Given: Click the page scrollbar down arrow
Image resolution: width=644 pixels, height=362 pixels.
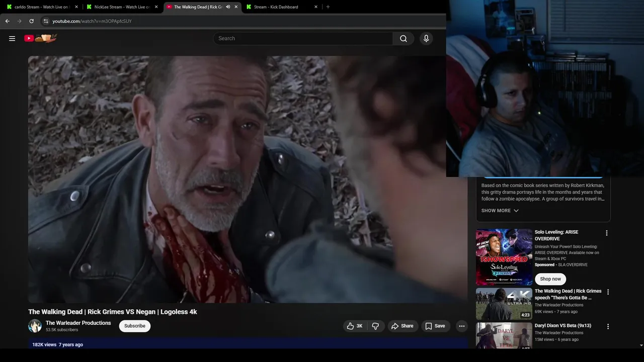Looking at the screenshot, I should 641,345.
